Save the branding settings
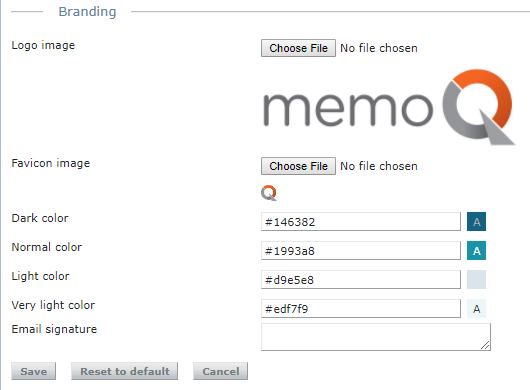 (33, 371)
